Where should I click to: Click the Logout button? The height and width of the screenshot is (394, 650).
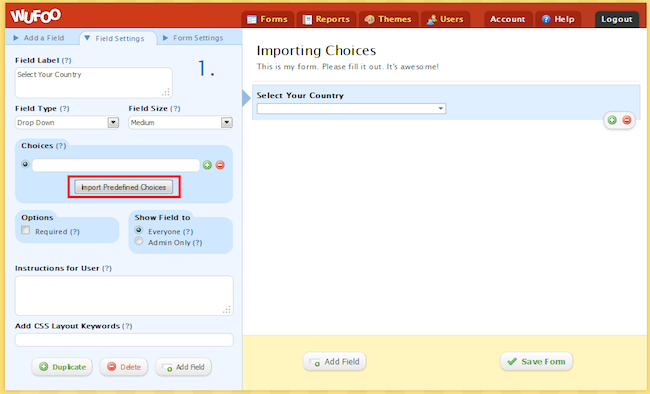click(617, 19)
